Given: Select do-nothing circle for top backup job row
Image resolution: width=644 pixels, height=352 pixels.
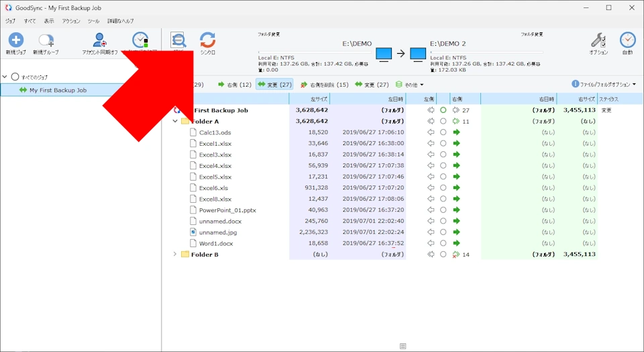Looking at the screenshot, I should (x=443, y=110).
